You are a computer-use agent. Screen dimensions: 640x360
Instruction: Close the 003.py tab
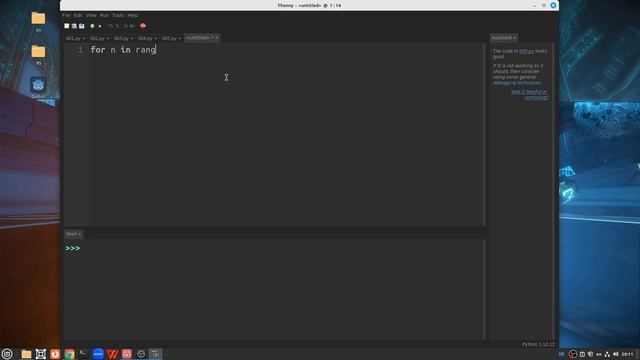(x=131, y=38)
